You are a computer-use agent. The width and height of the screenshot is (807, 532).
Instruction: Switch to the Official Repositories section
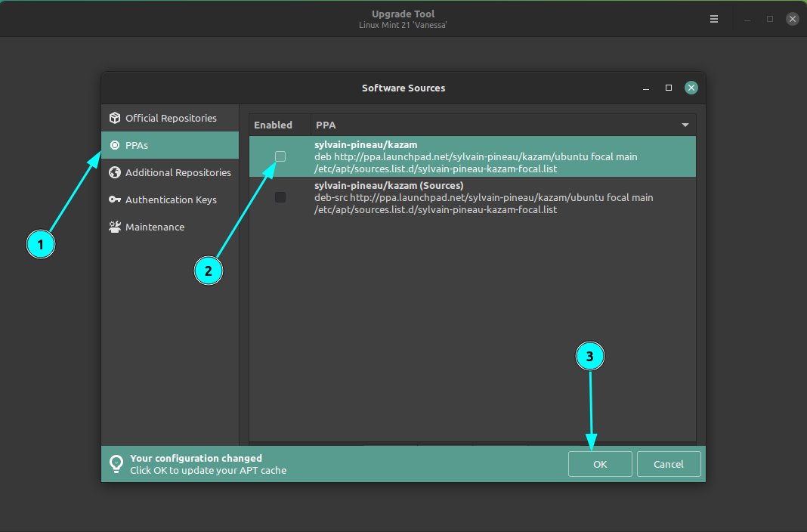pyautogui.click(x=170, y=117)
